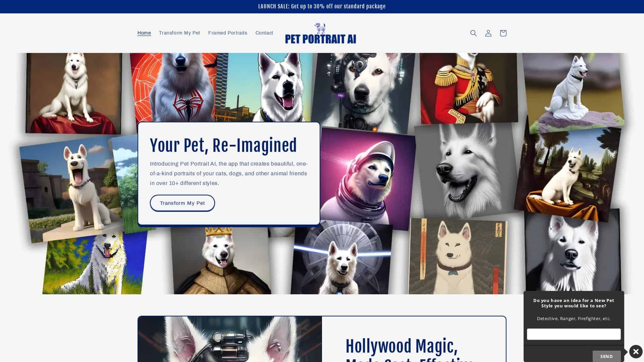The width and height of the screenshot is (644, 362).
Task: Click the Detective, Ranger, Firefighter hint text
Action: 574,318
